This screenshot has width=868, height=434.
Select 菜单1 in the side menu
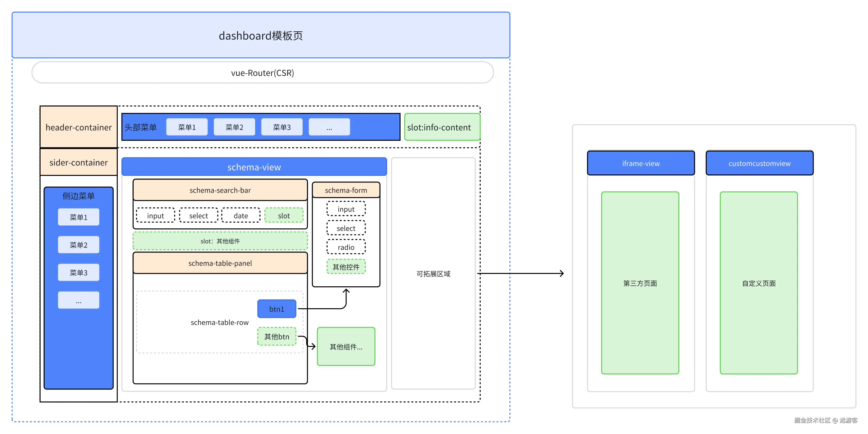click(78, 217)
